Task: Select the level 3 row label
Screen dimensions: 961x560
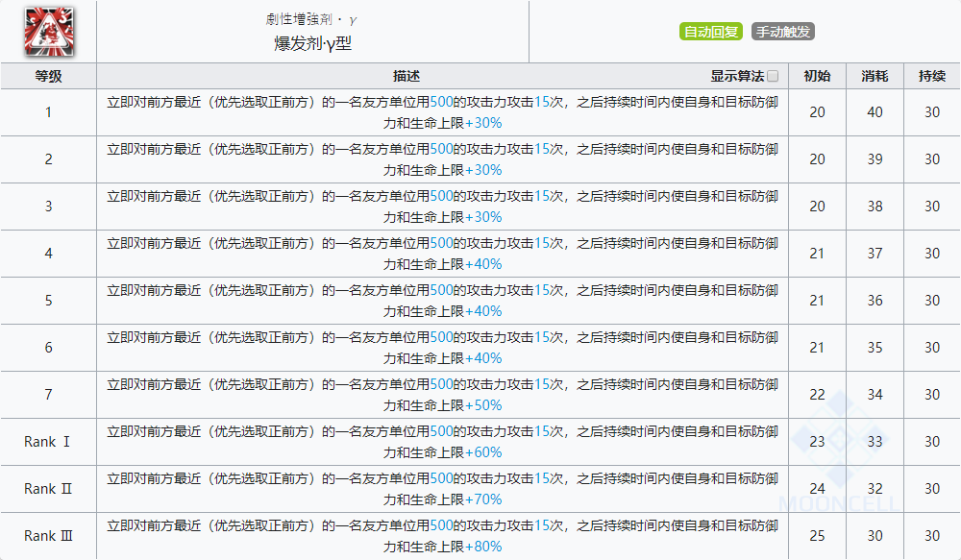Action: point(48,207)
